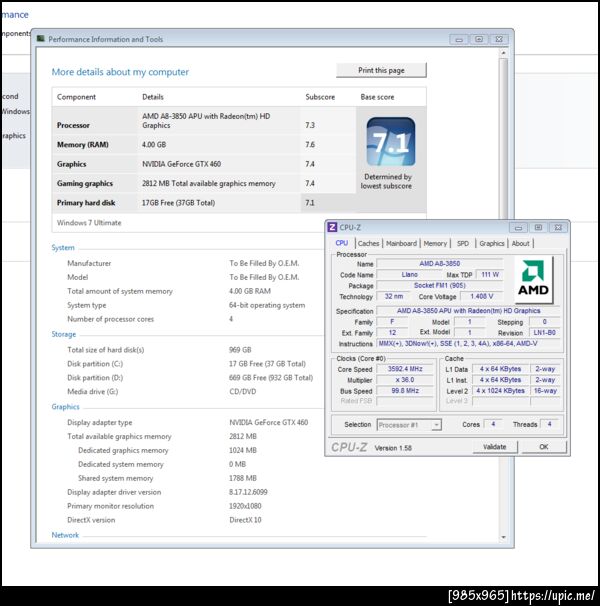This screenshot has width=600, height=606.
Task: Switch to the Graphics tab in CPU-Z
Action: click(x=492, y=243)
